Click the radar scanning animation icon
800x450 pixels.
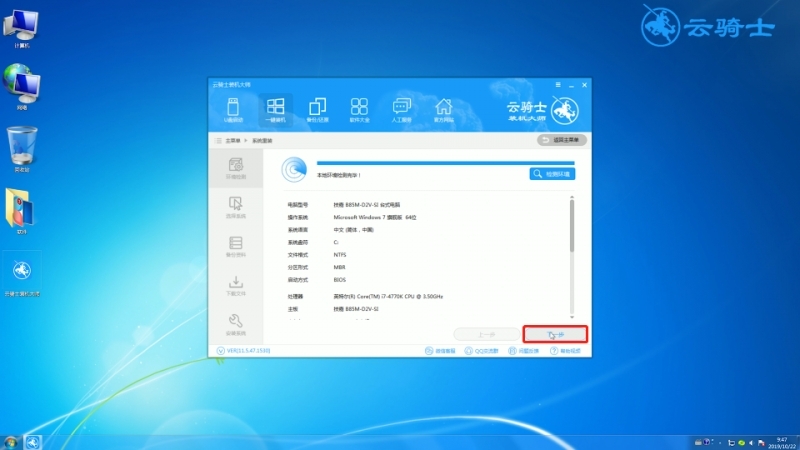click(x=294, y=170)
